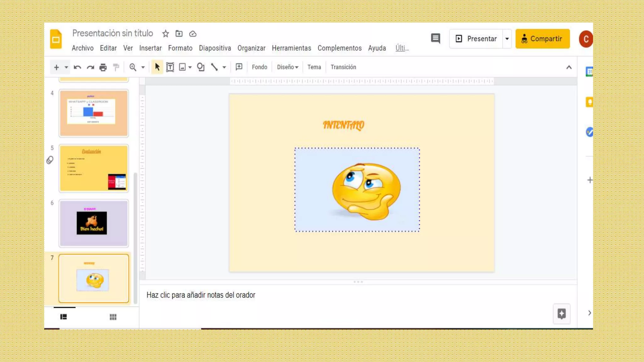The height and width of the screenshot is (362, 644).
Task: Open the Insertar menu
Action: (x=150, y=48)
